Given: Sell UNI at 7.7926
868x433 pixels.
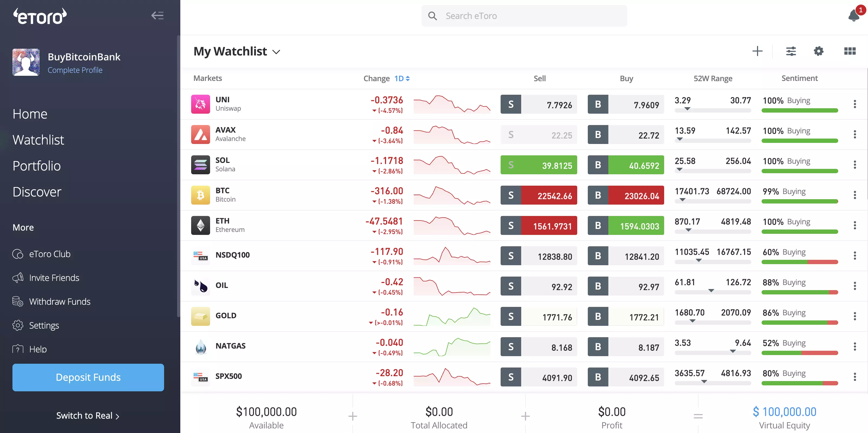Looking at the screenshot, I should [539, 104].
